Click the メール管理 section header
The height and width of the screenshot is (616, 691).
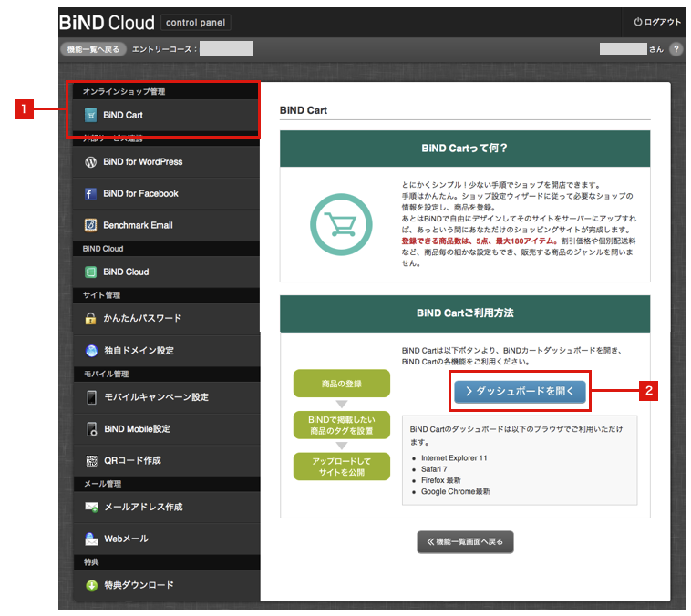(x=167, y=484)
